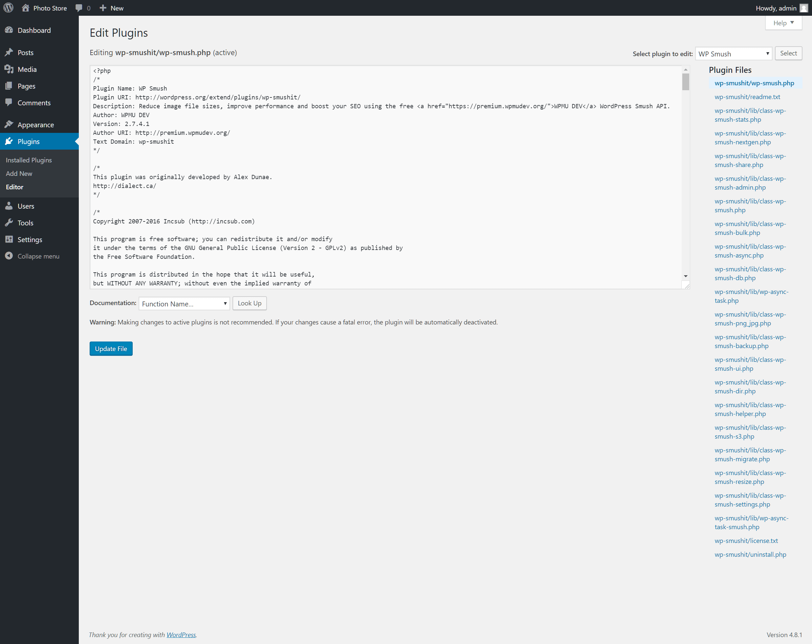Click the Appearance menu icon

(x=9, y=124)
